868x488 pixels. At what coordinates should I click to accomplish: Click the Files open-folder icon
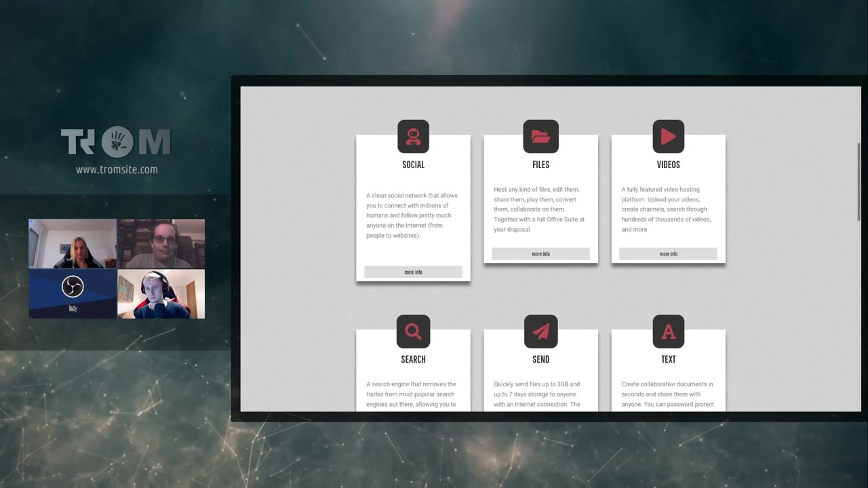pos(540,136)
